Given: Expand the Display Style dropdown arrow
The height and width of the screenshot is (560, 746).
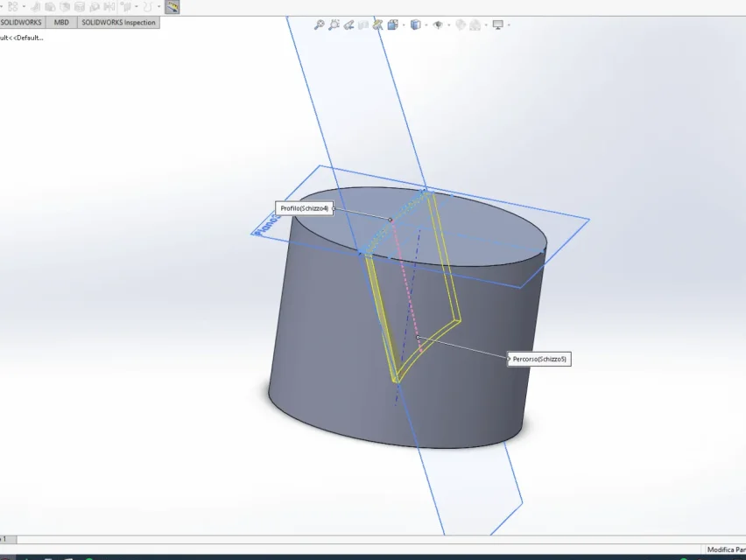Looking at the screenshot, I should point(426,24).
